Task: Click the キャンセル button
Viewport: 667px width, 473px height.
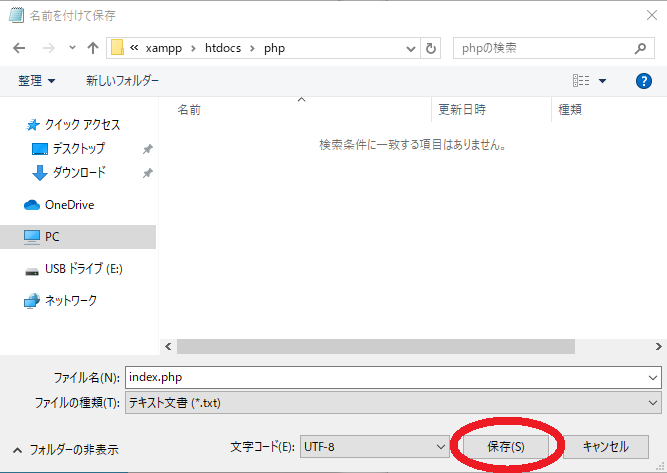Action: pos(606,447)
